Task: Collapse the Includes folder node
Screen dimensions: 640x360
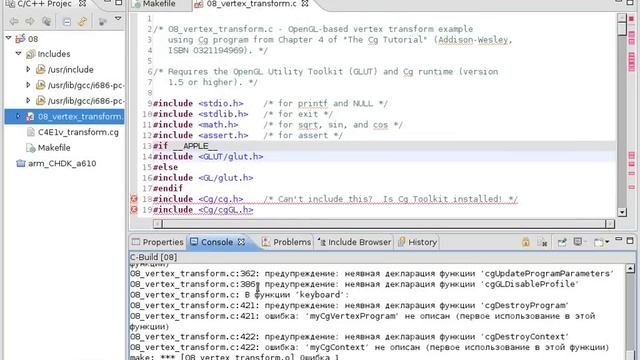Action: (18, 53)
